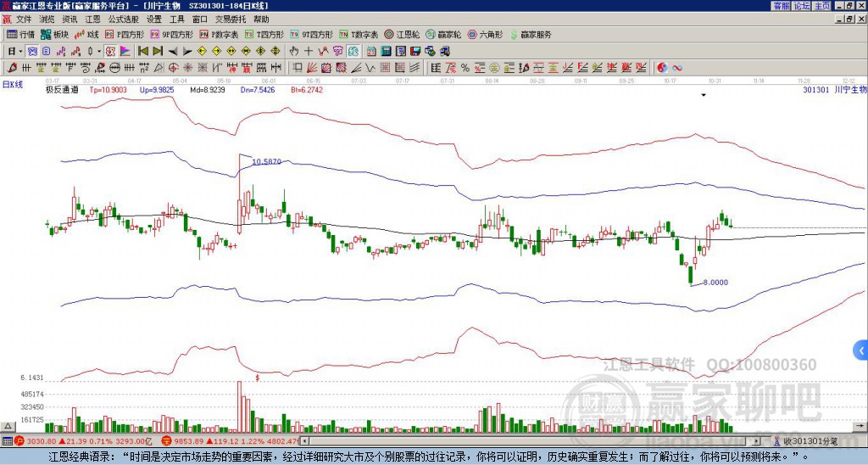Jump to the first bar icon

click(x=142, y=51)
